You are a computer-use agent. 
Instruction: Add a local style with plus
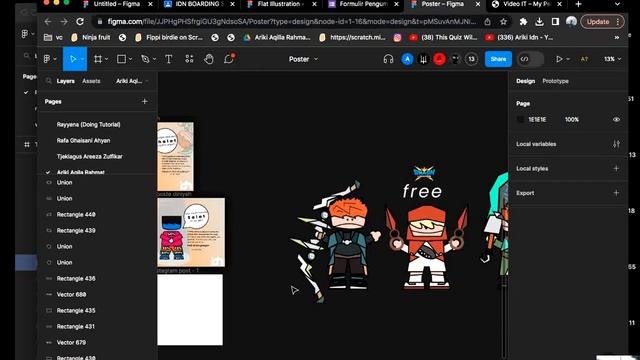coord(616,168)
